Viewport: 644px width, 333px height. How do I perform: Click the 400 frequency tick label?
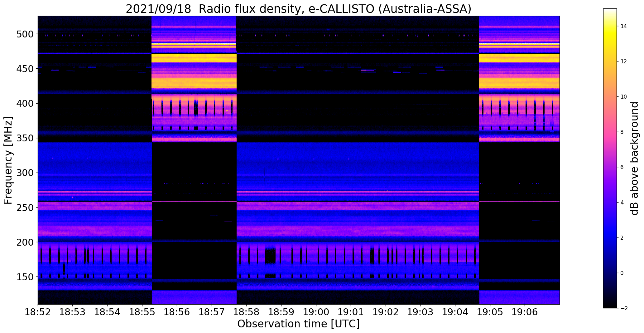tap(24, 103)
